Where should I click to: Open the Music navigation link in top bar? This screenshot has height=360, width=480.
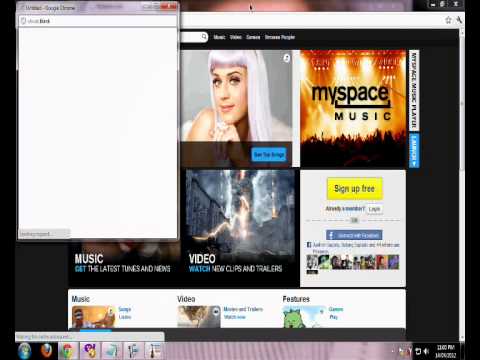click(219, 37)
